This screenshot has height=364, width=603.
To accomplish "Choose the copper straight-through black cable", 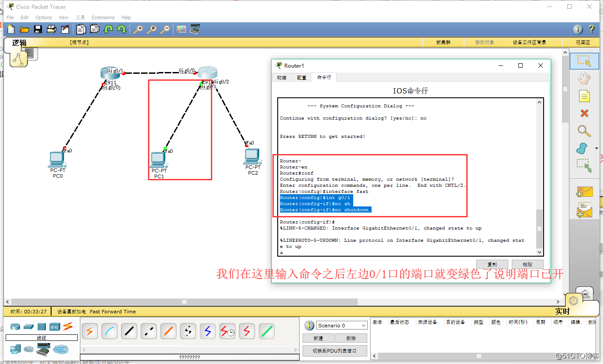I will click(129, 331).
